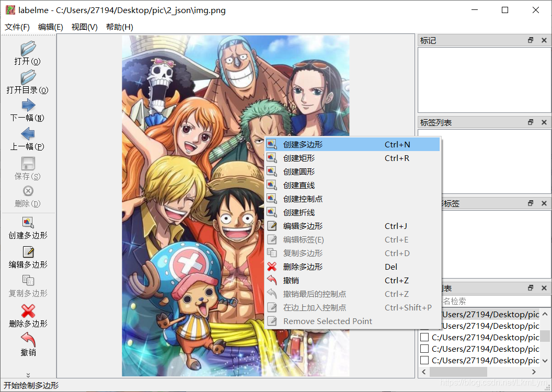Image resolution: width=552 pixels, height=392 pixels.
Task: Choose 在边上加入控制点 in the context menu
Action: tap(352, 307)
